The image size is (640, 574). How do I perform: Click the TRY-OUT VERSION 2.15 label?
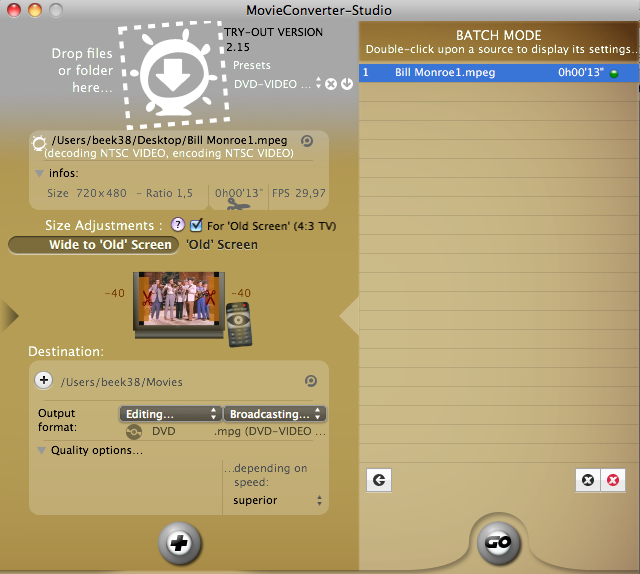pos(273,40)
